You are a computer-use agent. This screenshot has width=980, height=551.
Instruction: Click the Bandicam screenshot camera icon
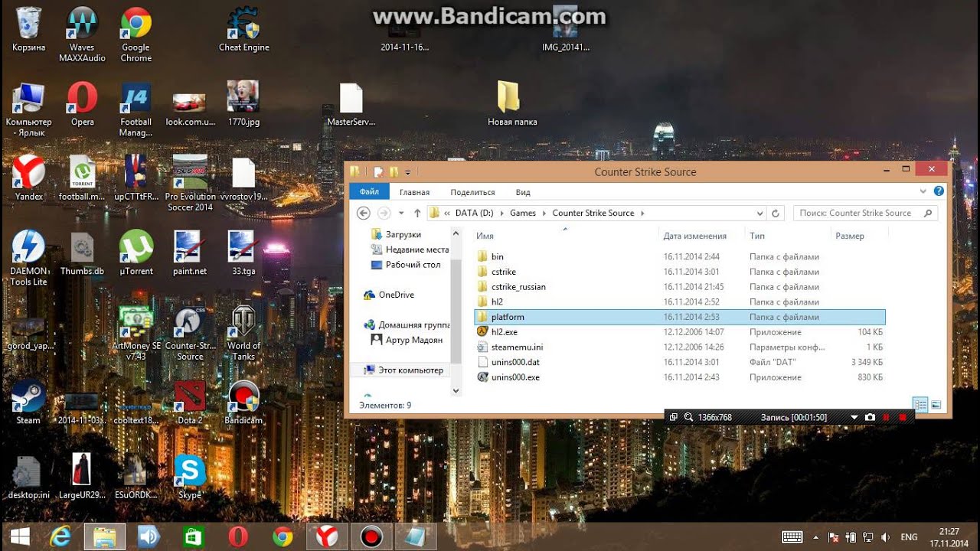(x=870, y=417)
